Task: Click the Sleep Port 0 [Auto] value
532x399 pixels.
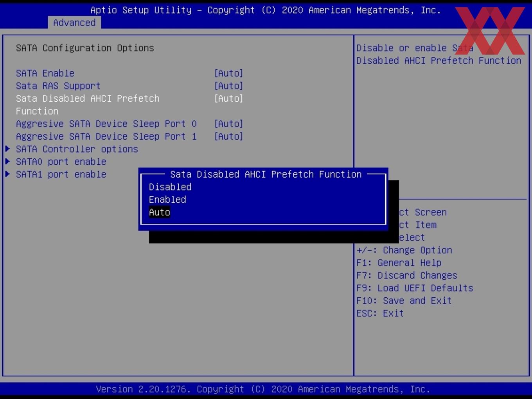Action: click(229, 124)
